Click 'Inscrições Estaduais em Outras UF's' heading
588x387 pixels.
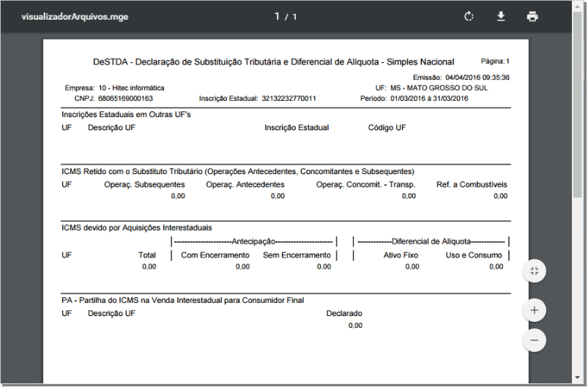pos(126,115)
